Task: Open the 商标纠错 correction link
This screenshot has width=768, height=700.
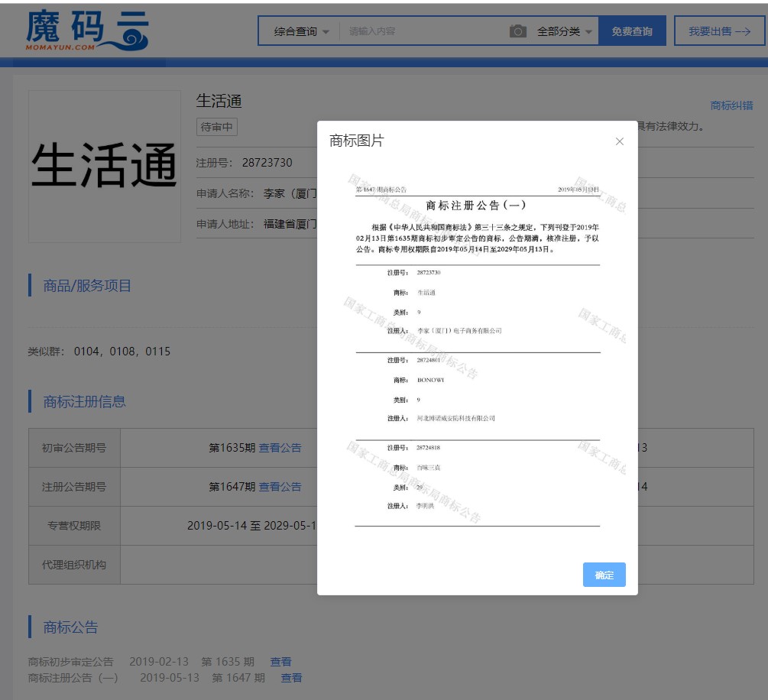Action: point(732,105)
